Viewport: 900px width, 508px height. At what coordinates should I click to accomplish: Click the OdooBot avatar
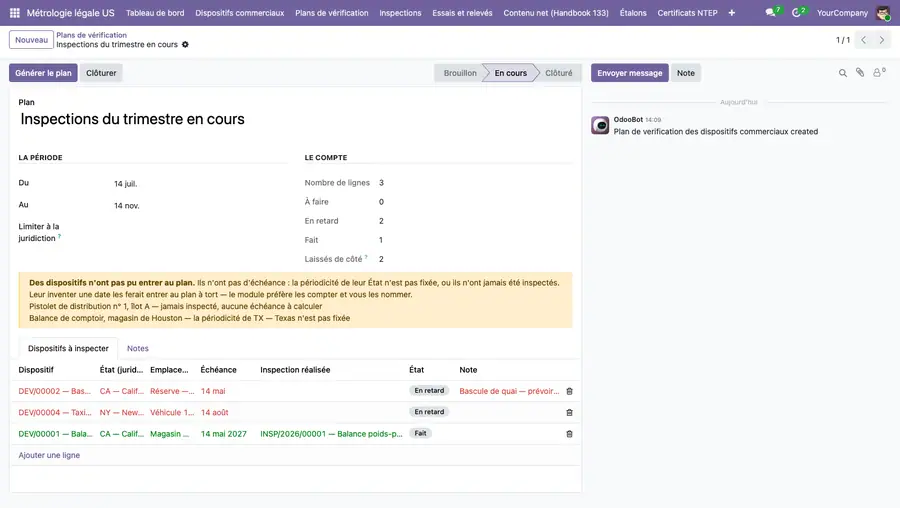click(600, 125)
